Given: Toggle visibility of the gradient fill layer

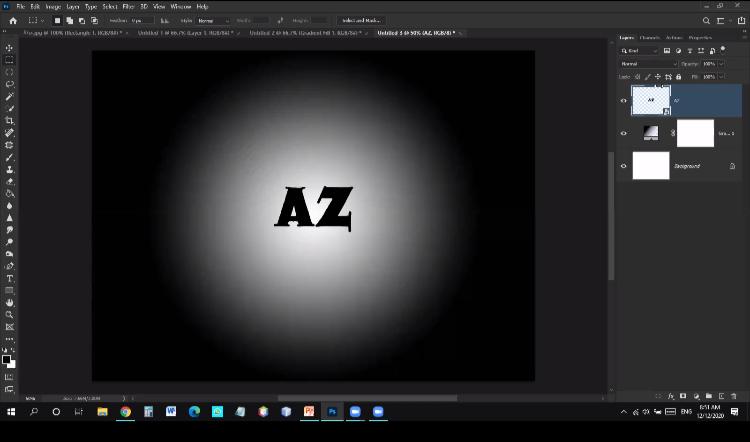Looking at the screenshot, I should pos(624,133).
